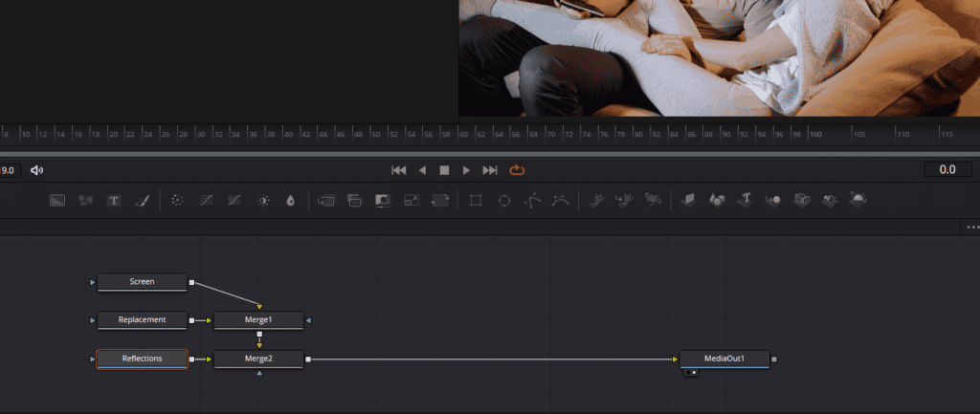The image size is (980, 414).
Task: Mute the audio with the speaker icon
Action: pos(37,170)
